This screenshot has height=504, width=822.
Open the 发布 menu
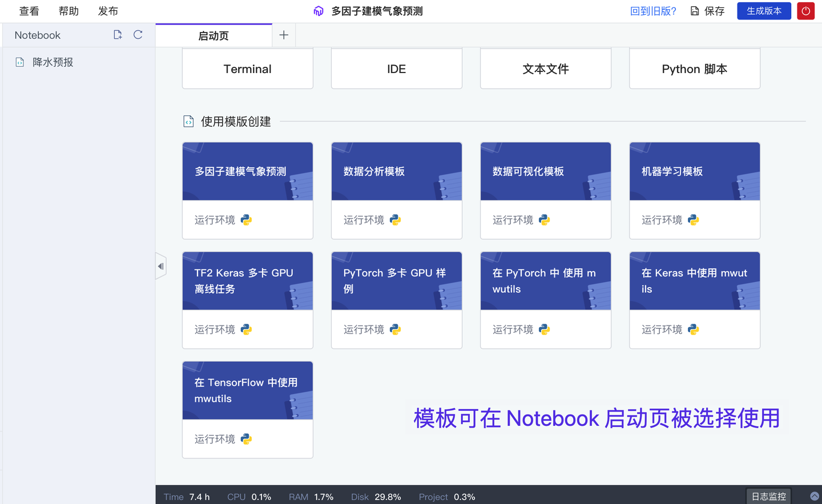[x=108, y=11]
